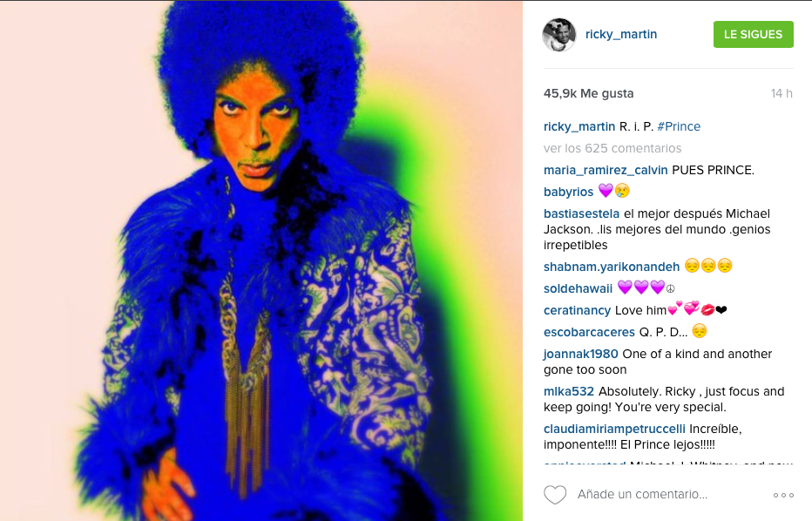Screen dimensions: 812x521
Task: Go to soldehawaii's profile
Action: click(x=578, y=288)
